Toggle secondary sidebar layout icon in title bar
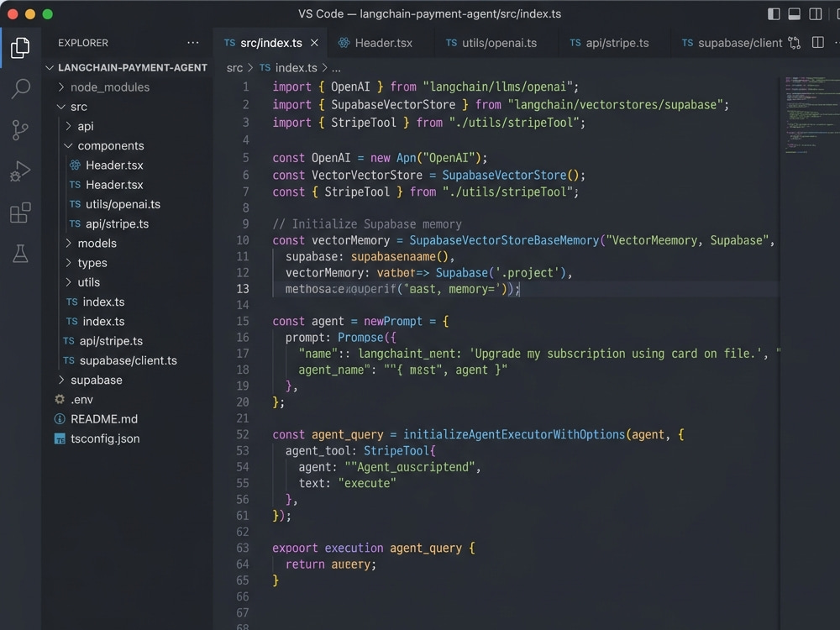The image size is (840, 630). pos(816,14)
